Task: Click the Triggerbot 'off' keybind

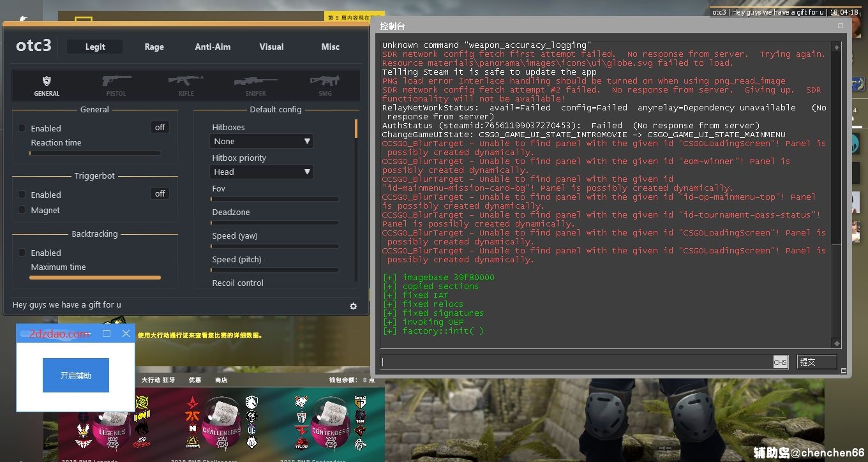Action: (160, 194)
